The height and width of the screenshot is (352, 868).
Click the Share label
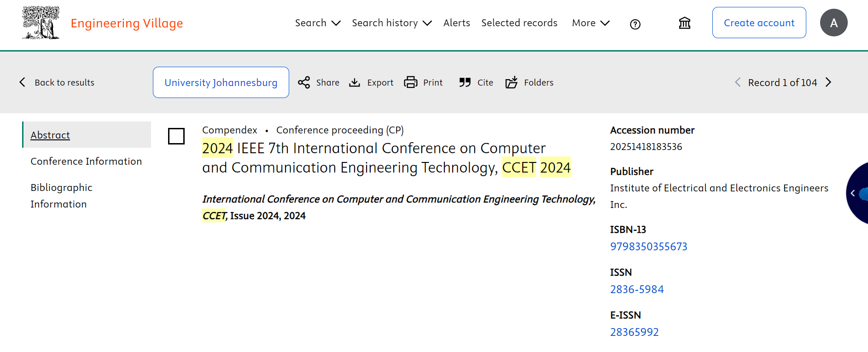[328, 82]
